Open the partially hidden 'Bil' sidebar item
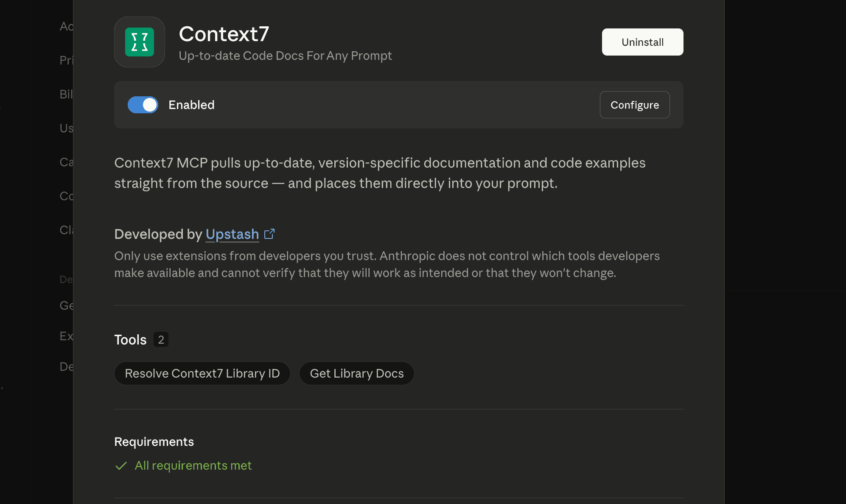This screenshot has width=846, height=504. tap(66, 94)
